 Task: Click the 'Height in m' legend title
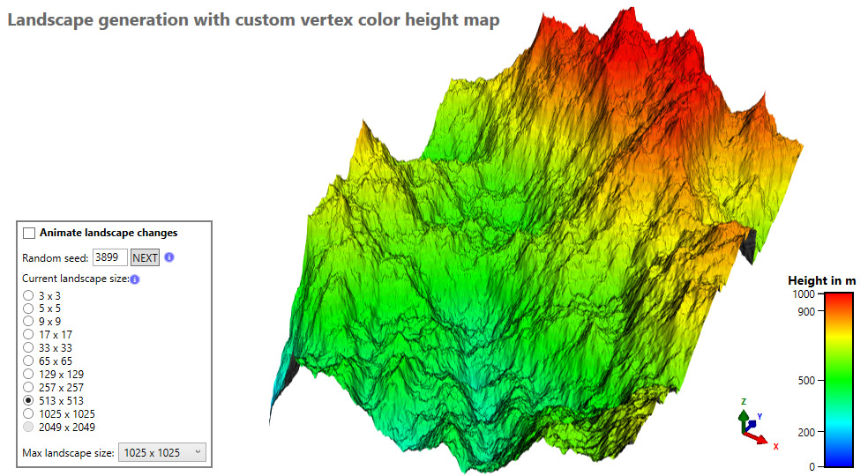click(821, 280)
